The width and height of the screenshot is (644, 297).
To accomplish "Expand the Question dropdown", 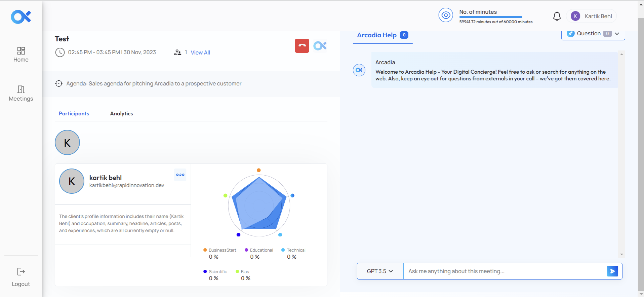I will [593, 34].
